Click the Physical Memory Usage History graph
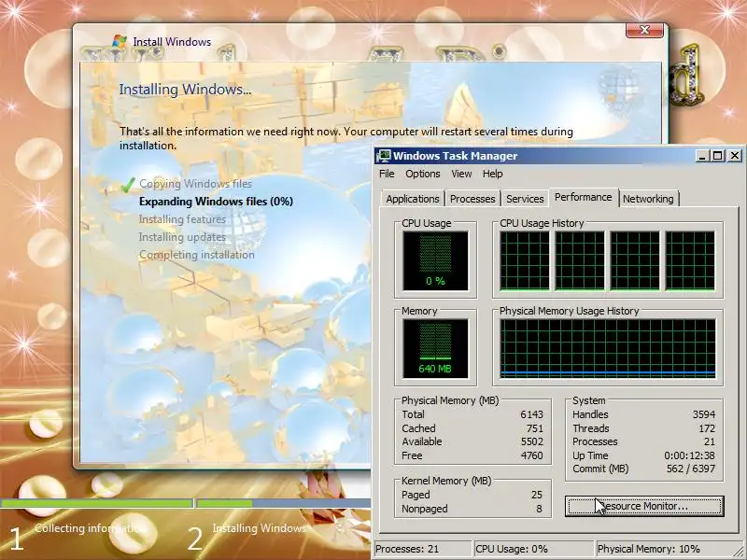The image size is (747, 560). (608, 348)
